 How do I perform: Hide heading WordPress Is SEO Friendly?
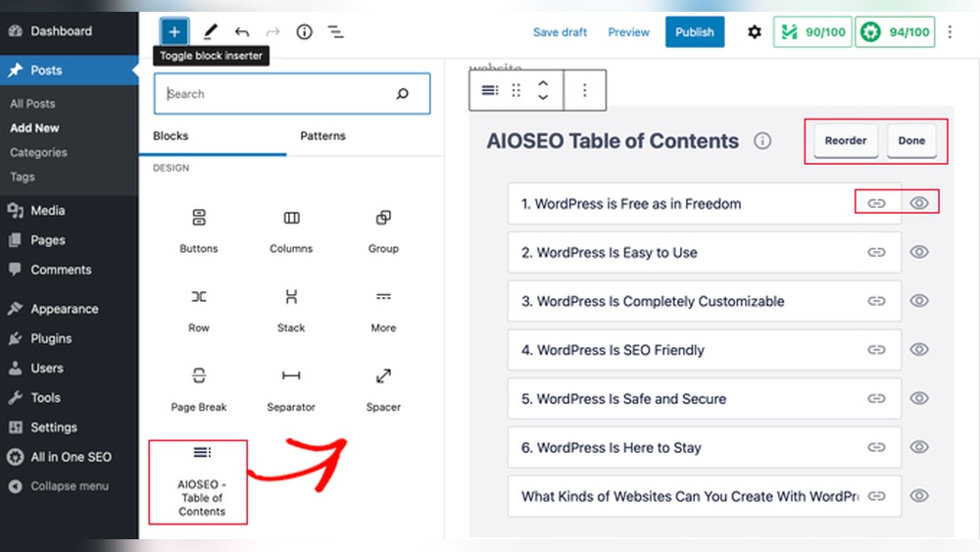point(919,349)
